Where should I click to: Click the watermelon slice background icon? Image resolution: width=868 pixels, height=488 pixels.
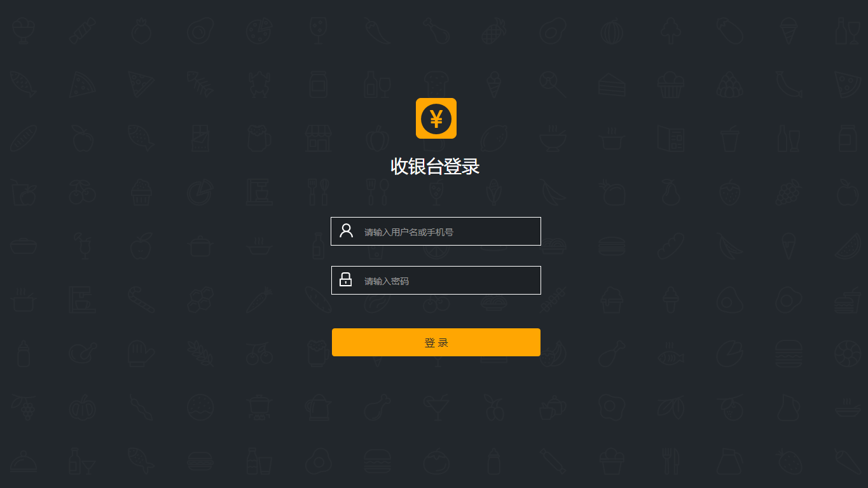pos(847,246)
